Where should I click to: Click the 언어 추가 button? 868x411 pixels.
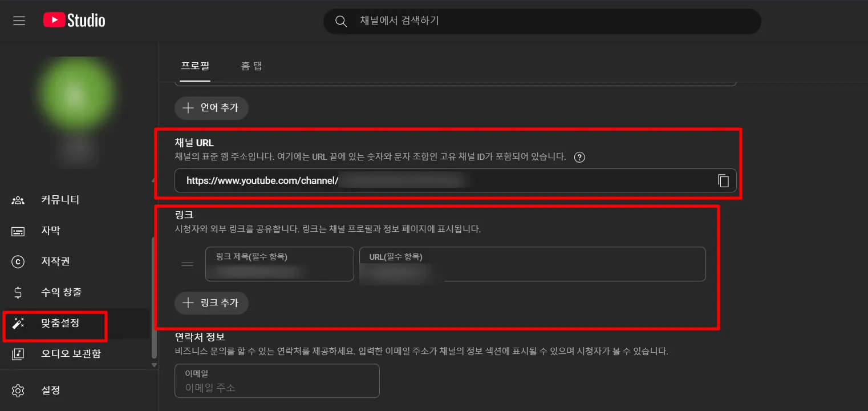pyautogui.click(x=212, y=108)
